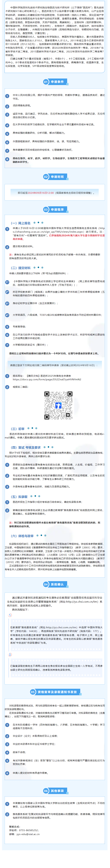Viewport: 110px width, 868px height.
Task: Click the 03 申请程序 section badge
Action: (55, 210)
